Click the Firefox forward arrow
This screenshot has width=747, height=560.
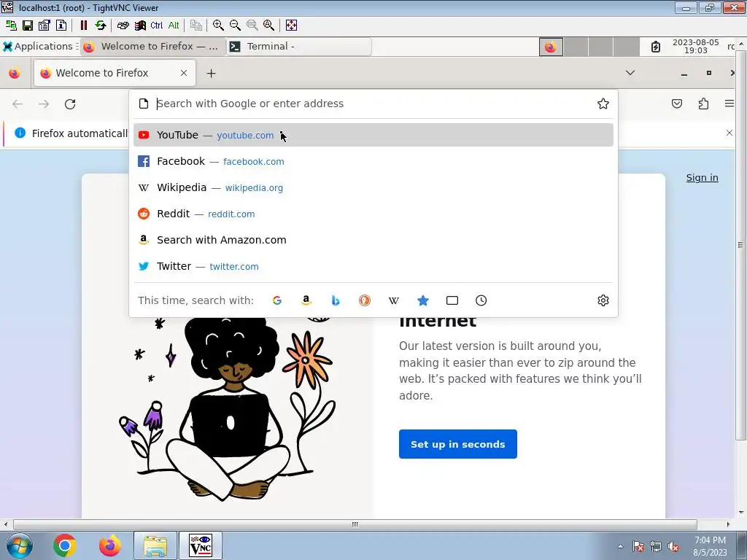pyautogui.click(x=44, y=104)
